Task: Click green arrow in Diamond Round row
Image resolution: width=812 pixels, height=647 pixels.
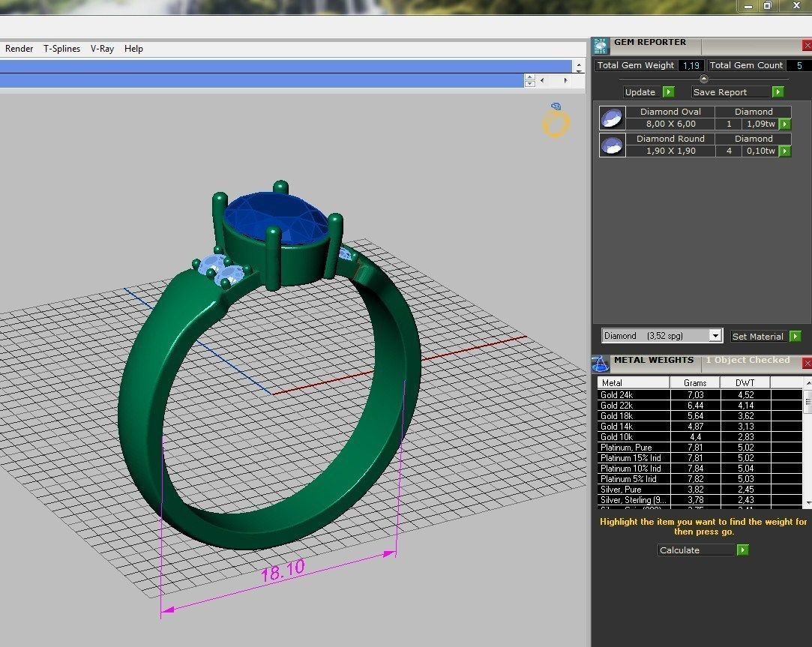Action: [785, 151]
